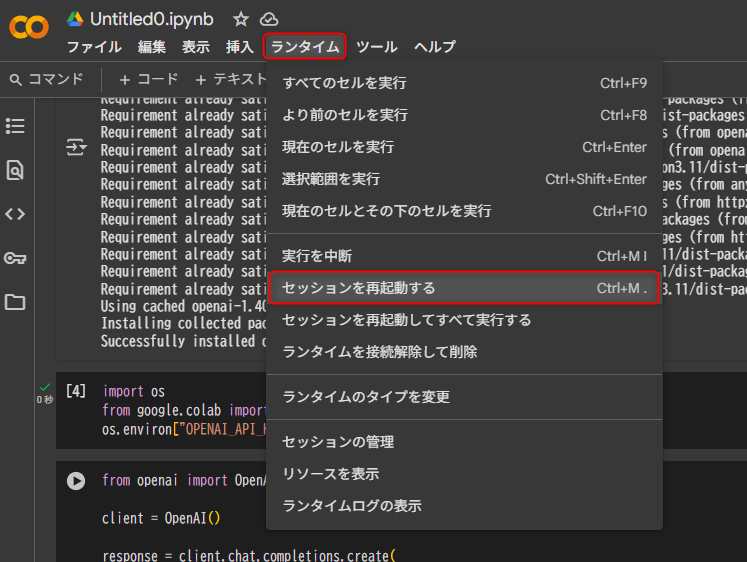Screen dimensions: 747x562
Task: Click the ランタイム menu
Action: tap(304, 46)
